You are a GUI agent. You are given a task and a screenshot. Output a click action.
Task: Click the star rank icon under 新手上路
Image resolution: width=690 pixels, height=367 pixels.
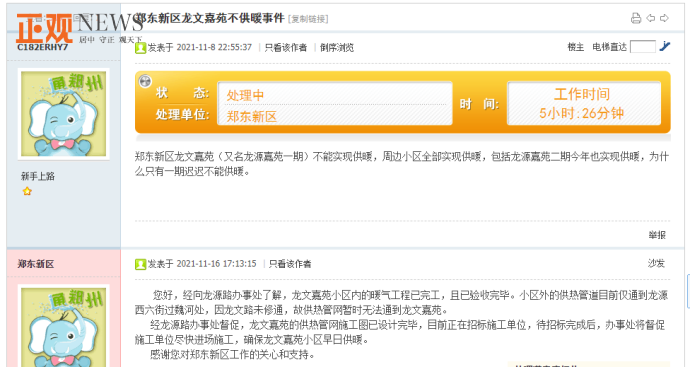pos(27,191)
